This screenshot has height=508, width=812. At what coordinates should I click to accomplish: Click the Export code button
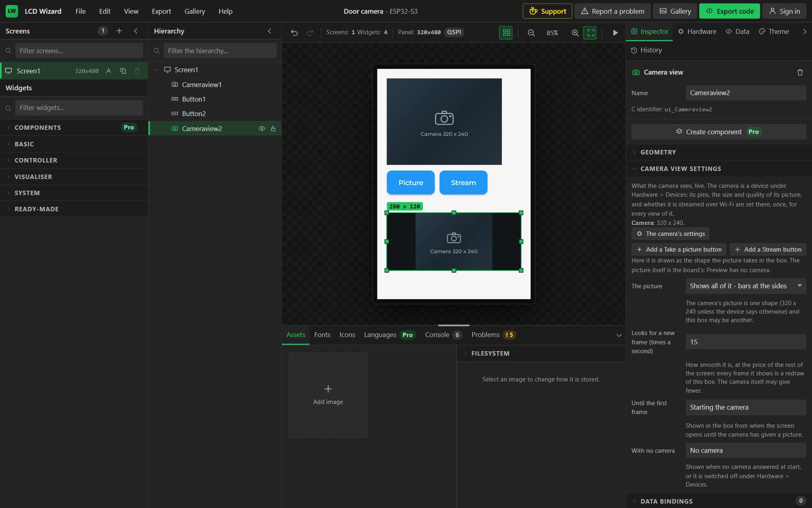coord(729,11)
